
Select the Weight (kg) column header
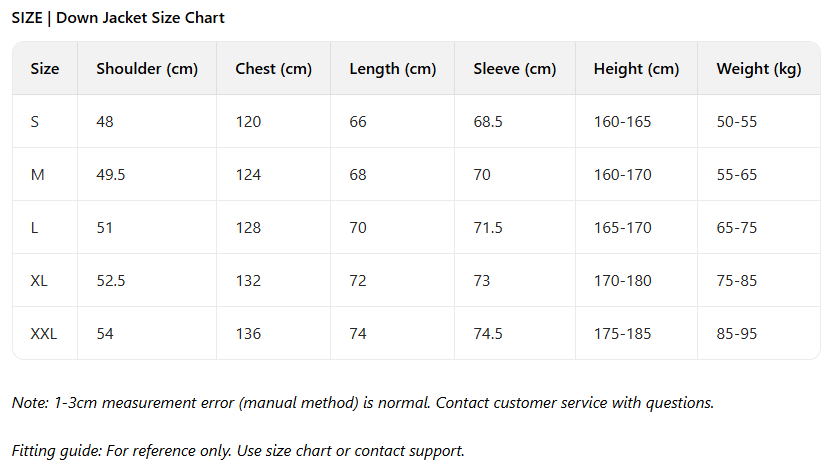click(x=759, y=69)
